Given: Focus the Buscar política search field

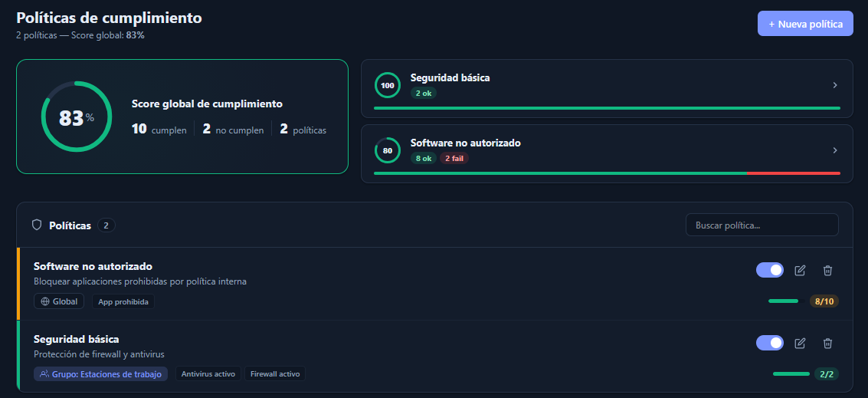Looking at the screenshot, I should (x=762, y=225).
